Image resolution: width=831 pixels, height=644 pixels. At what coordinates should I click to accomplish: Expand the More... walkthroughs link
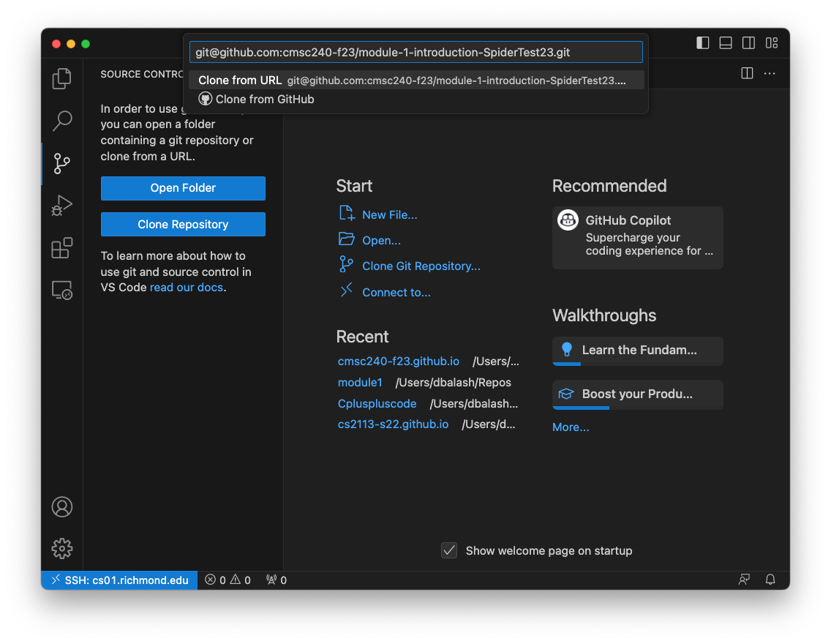[571, 427]
